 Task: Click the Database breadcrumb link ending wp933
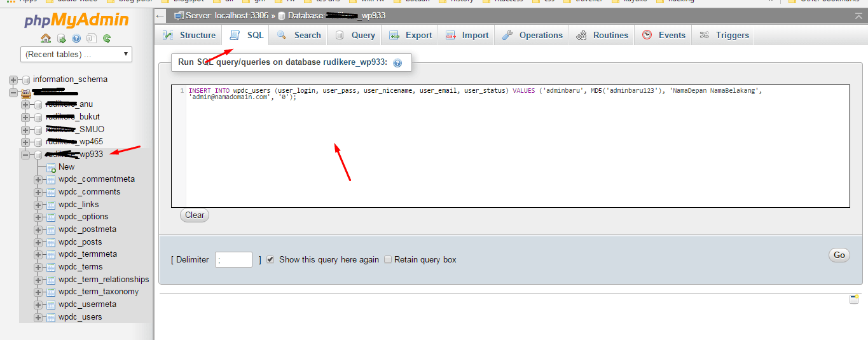pos(336,15)
